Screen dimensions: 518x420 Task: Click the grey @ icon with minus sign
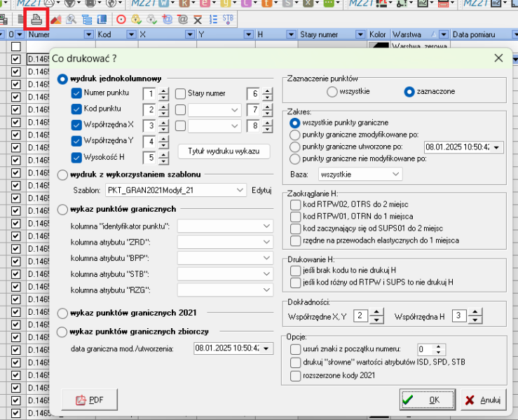click(182, 20)
